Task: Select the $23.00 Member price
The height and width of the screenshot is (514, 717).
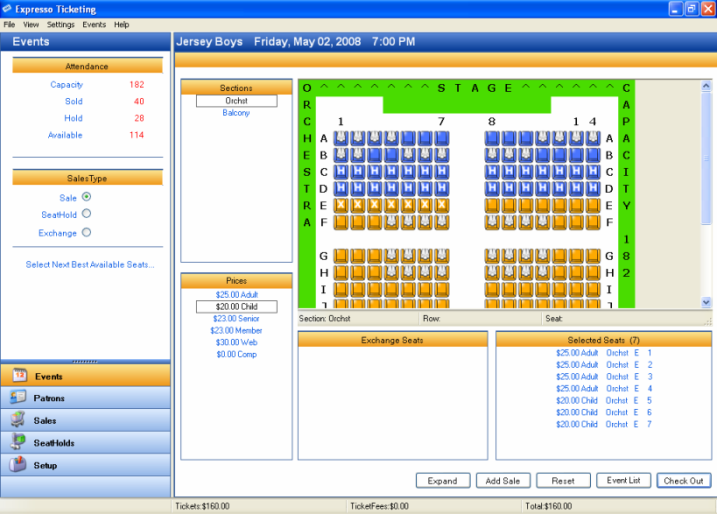Action: click(236, 330)
